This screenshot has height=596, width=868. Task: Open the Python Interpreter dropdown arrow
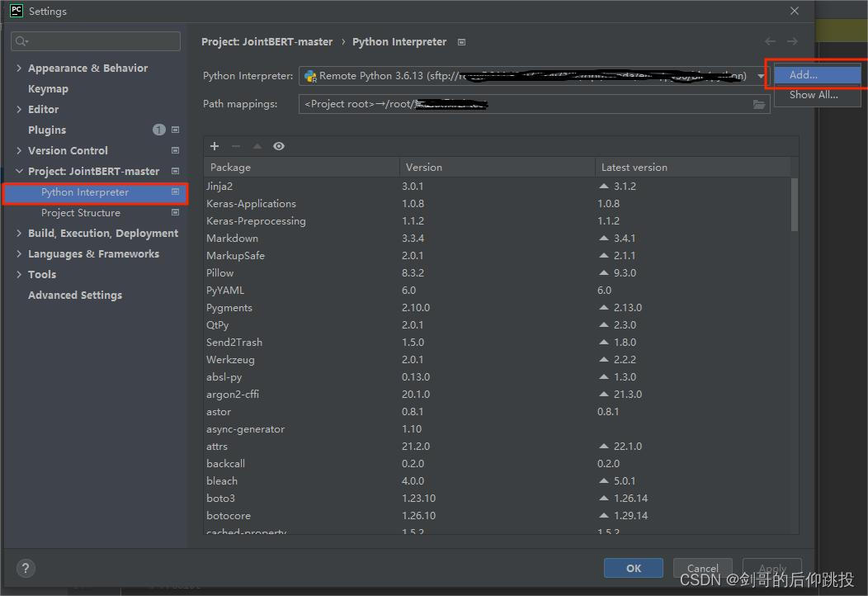coord(762,76)
